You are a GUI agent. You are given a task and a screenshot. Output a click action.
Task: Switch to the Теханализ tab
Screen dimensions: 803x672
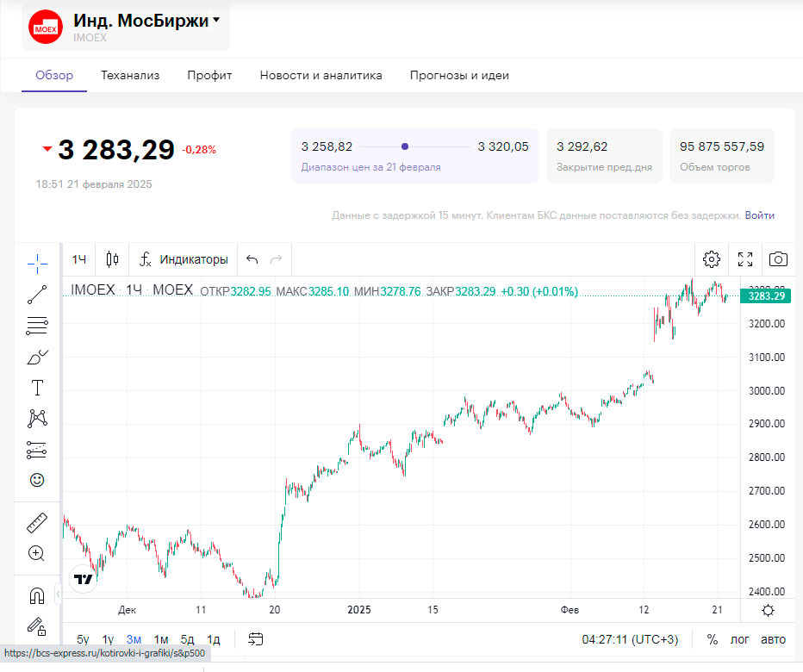coord(130,76)
